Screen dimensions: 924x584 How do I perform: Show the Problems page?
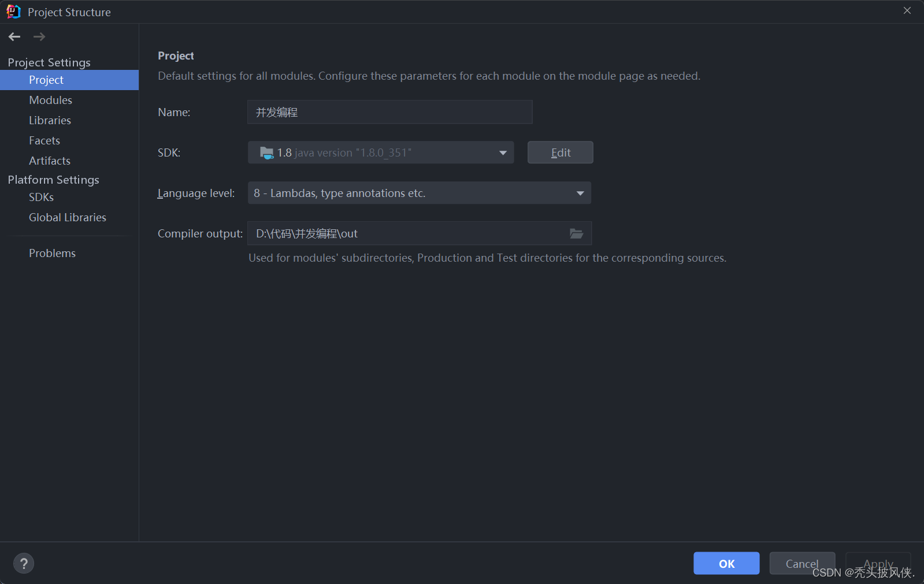point(69,253)
